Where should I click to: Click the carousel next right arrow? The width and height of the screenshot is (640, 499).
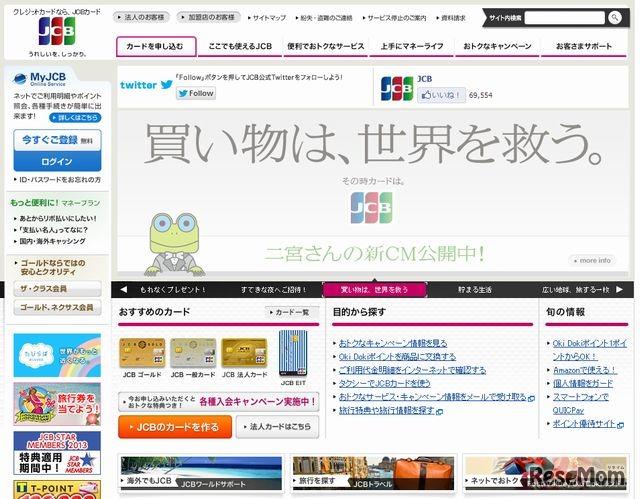tap(619, 289)
